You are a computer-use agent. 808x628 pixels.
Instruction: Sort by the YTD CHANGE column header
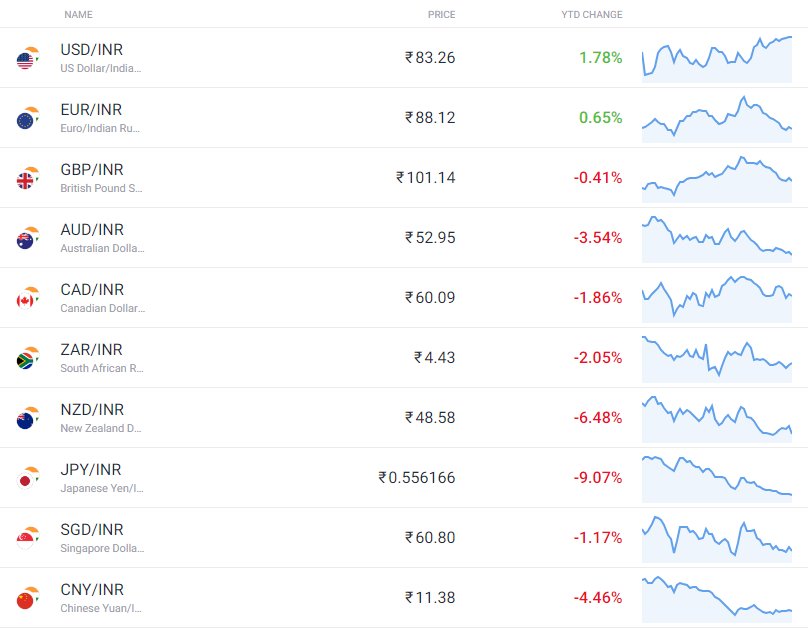[x=592, y=14]
